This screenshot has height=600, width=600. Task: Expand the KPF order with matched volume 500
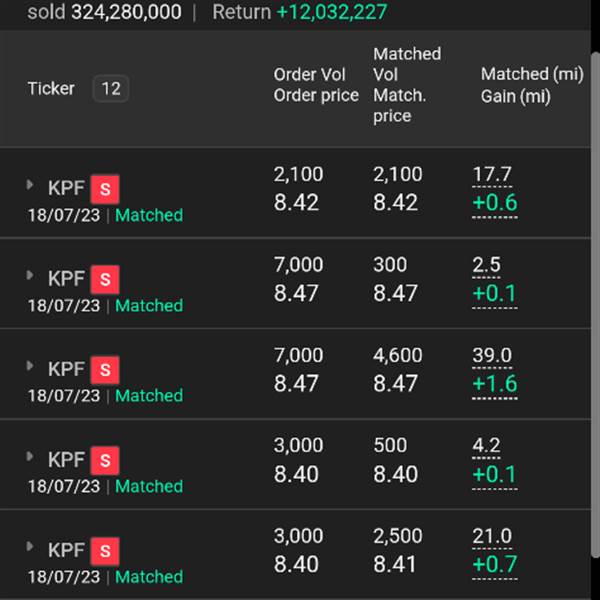(29, 457)
